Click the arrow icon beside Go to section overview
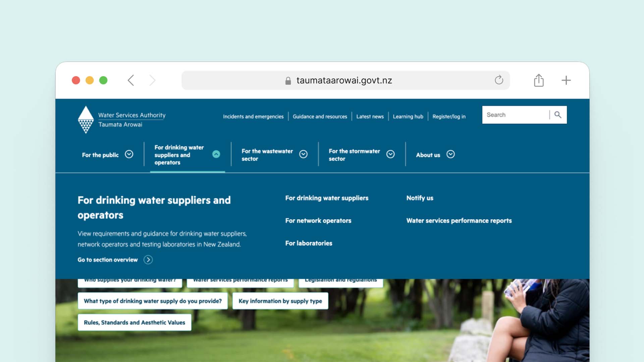 point(148,260)
